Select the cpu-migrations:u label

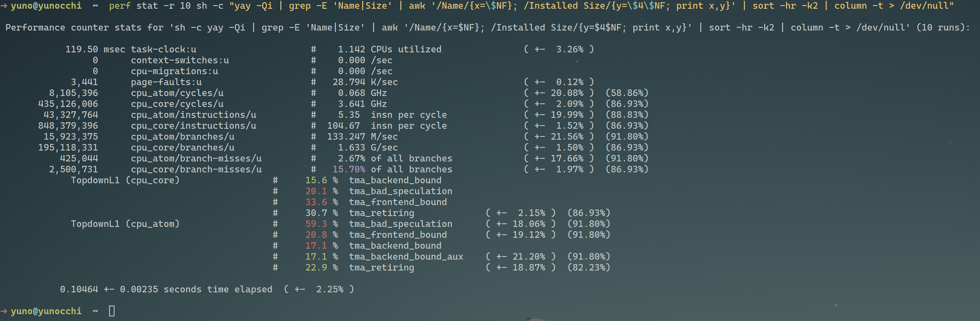tap(175, 71)
